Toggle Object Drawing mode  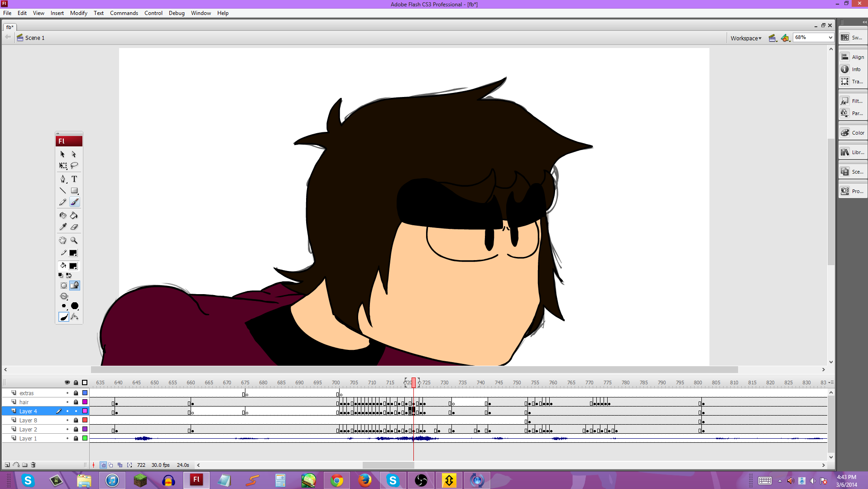(x=63, y=286)
